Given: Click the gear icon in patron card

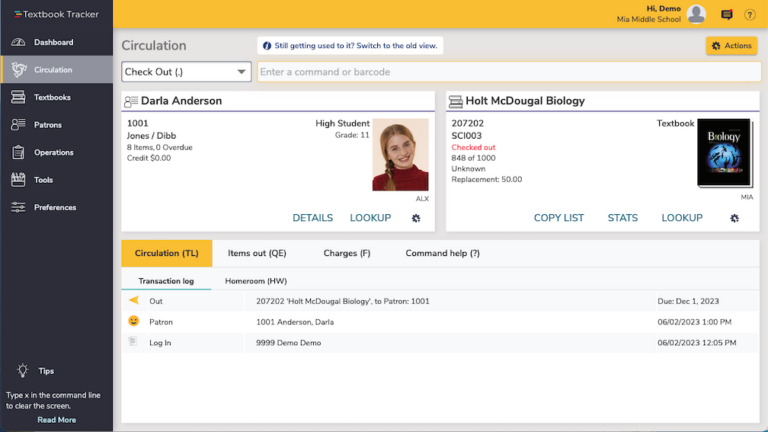Looking at the screenshot, I should tap(415, 218).
